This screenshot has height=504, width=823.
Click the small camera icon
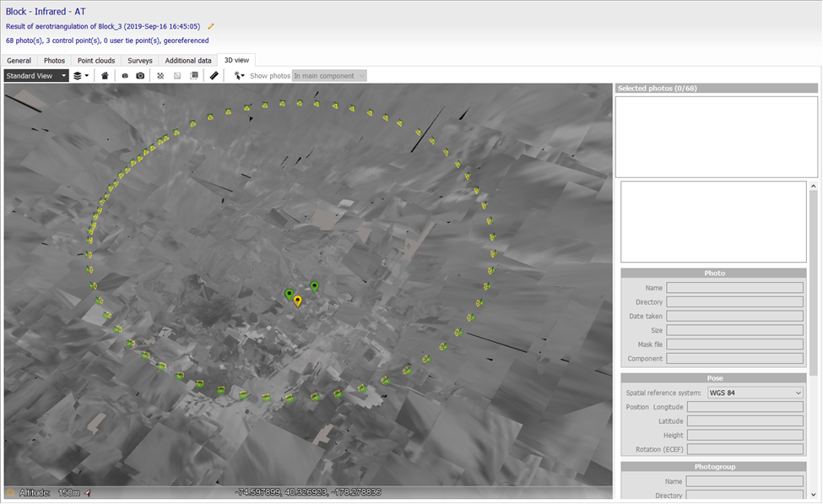click(x=125, y=76)
